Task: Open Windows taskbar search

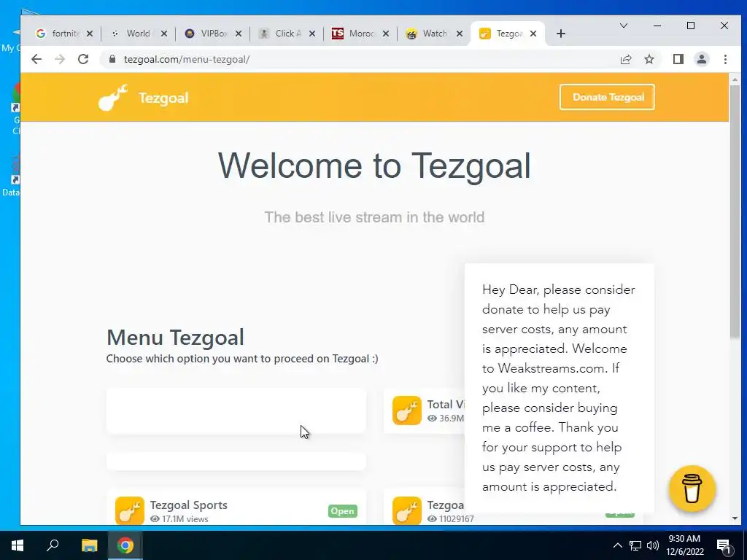Action: pos(53,545)
